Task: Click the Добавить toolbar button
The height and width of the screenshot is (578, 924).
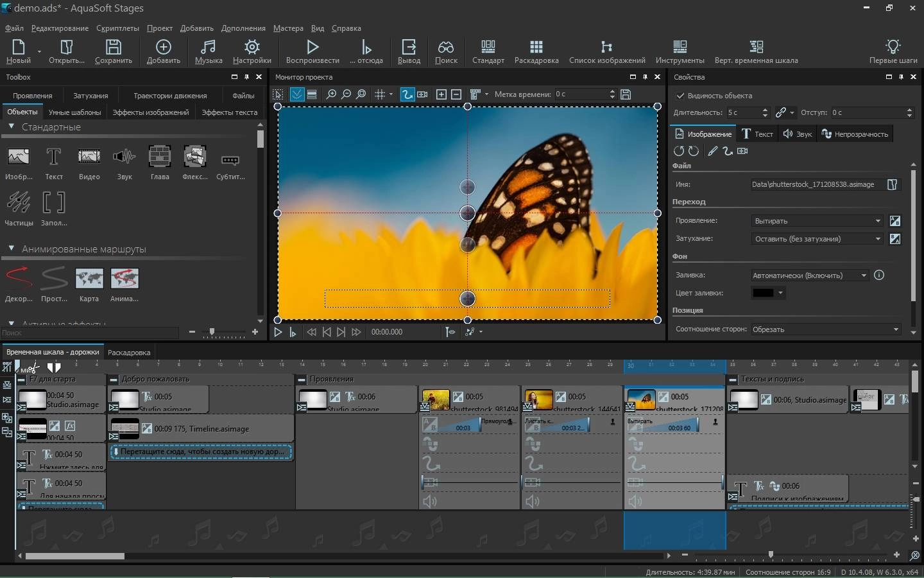Action: pyautogui.click(x=164, y=51)
